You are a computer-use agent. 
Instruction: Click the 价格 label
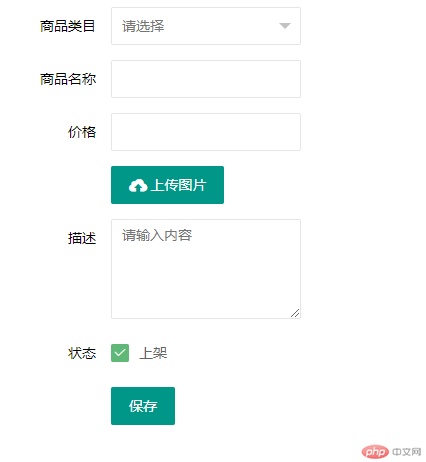[x=82, y=132]
